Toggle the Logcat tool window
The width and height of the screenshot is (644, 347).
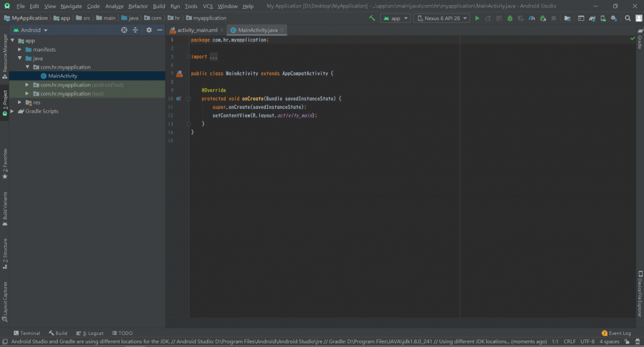click(x=89, y=333)
